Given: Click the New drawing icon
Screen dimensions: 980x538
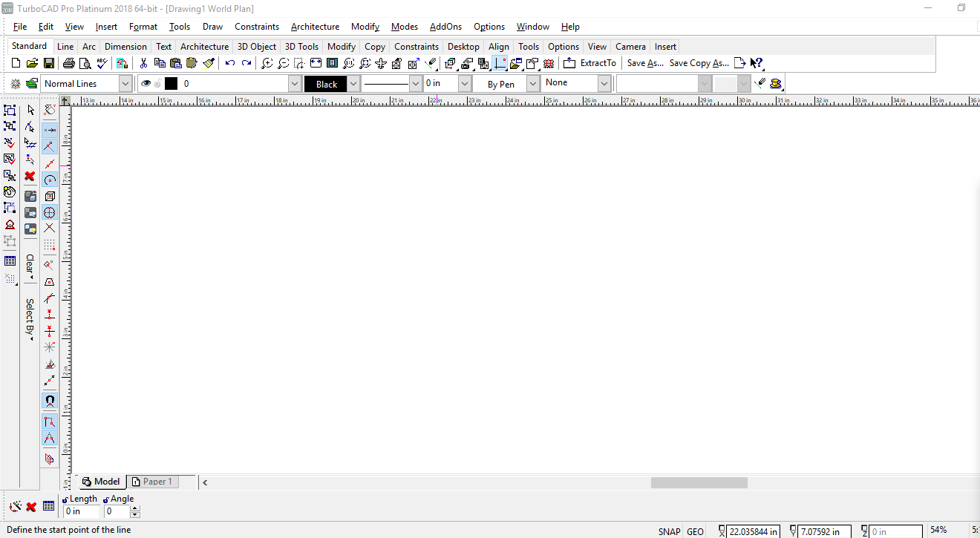Looking at the screenshot, I should pyautogui.click(x=16, y=63).
